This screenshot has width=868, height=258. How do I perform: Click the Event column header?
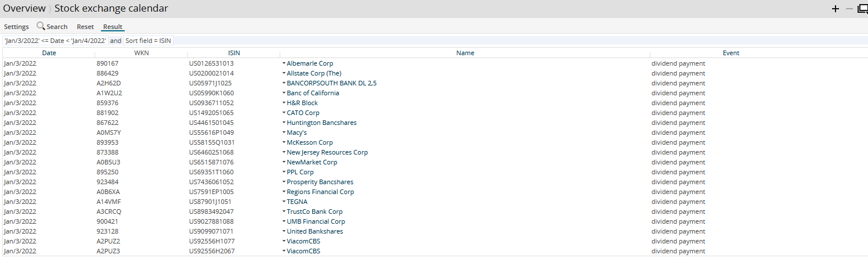pyautogui.click(x=730, y=53)
